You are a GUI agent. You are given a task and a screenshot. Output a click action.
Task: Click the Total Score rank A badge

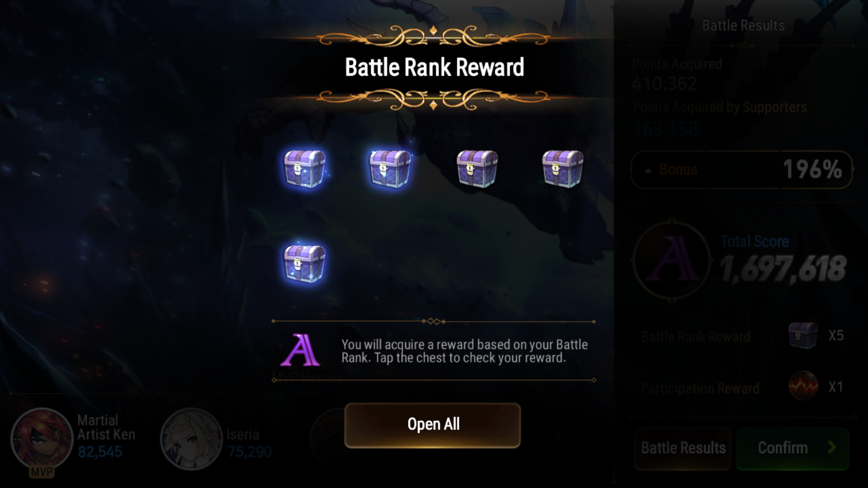(x=673, y=261)
